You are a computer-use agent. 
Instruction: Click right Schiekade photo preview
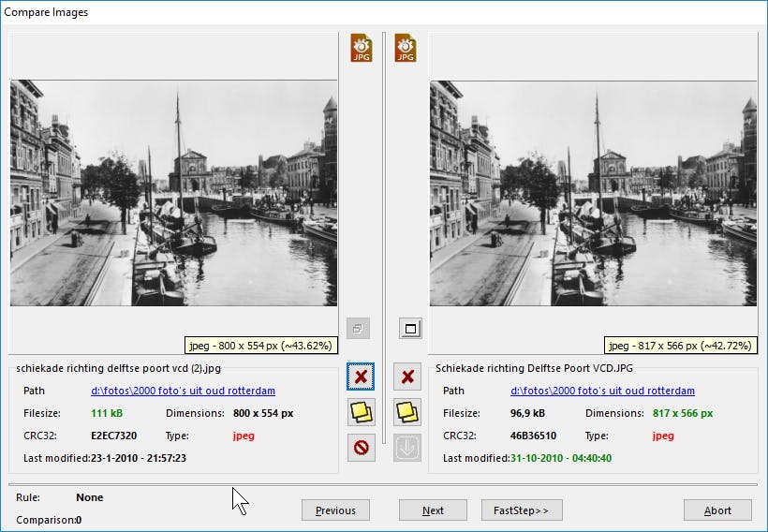593,194
